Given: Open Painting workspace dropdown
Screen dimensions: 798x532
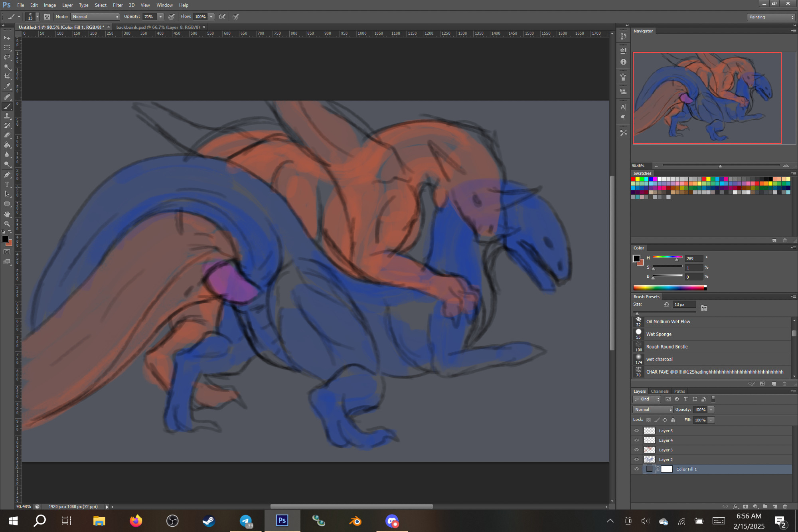Looking at the screenshot, I should click(771, 17).
